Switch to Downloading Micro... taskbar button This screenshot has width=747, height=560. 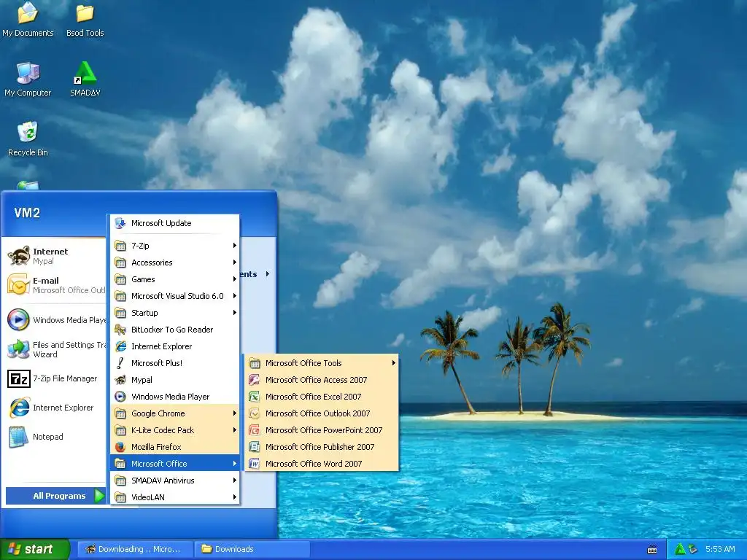tap(135, 550)
